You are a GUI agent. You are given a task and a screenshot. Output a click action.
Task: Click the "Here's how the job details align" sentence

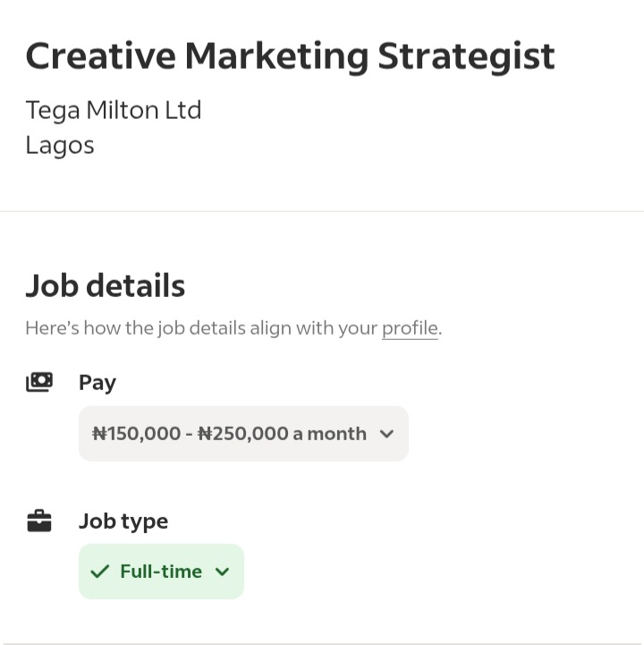click(x=233, y=328)
